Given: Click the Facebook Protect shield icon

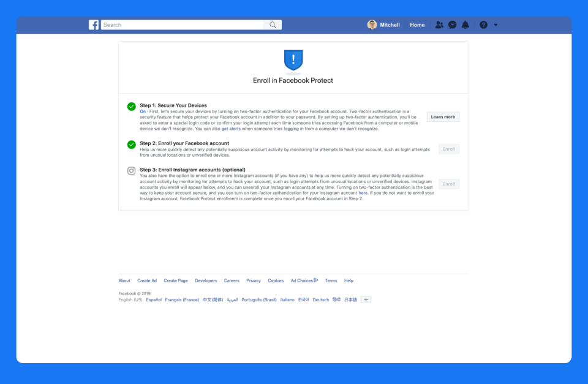Looking at the screenshot, I should point(293,60).
